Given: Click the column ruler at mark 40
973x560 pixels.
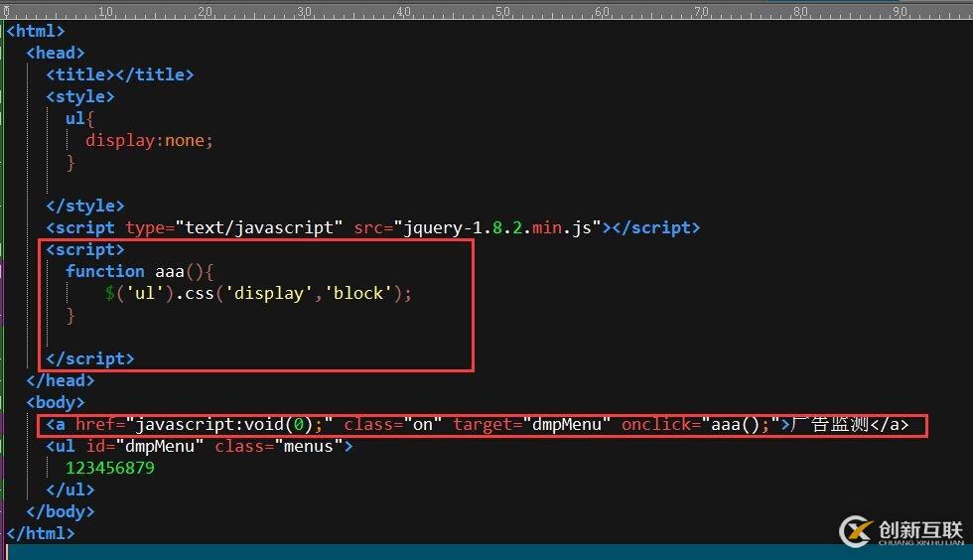Looking at the screenshot, I should coord(403,12).
